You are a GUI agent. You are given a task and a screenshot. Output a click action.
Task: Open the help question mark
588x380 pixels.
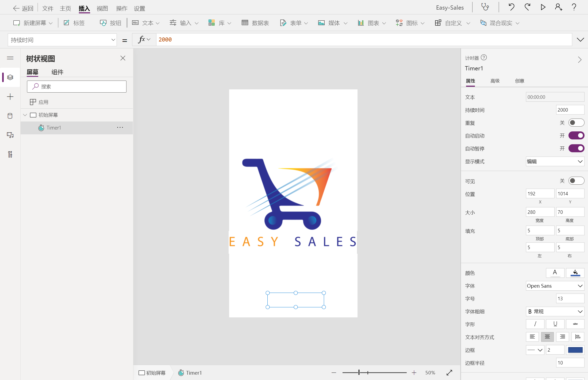pos(574,7)
